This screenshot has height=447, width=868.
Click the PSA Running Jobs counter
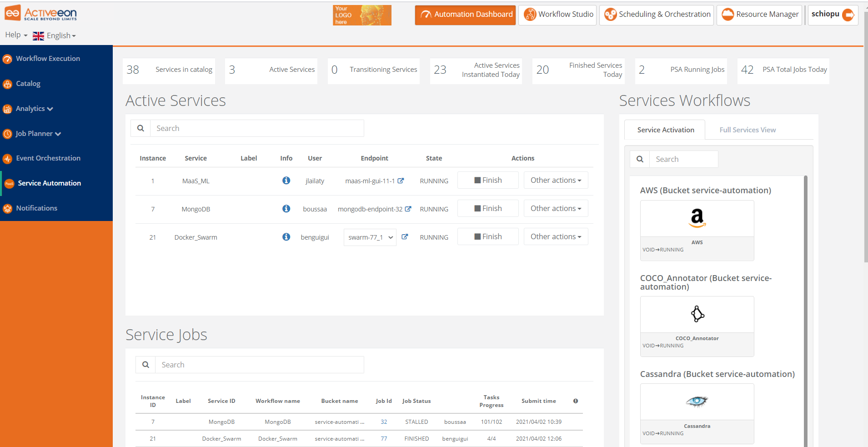tap(681, 70)
